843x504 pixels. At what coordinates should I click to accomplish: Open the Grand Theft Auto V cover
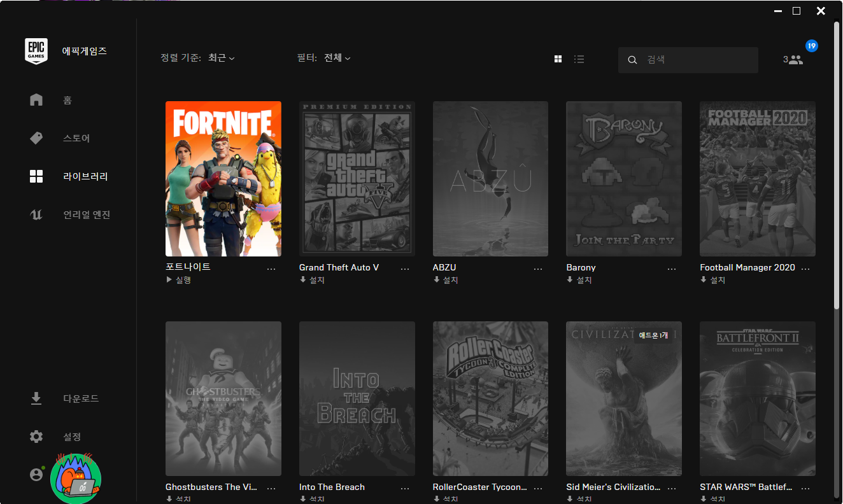[357, 179]
